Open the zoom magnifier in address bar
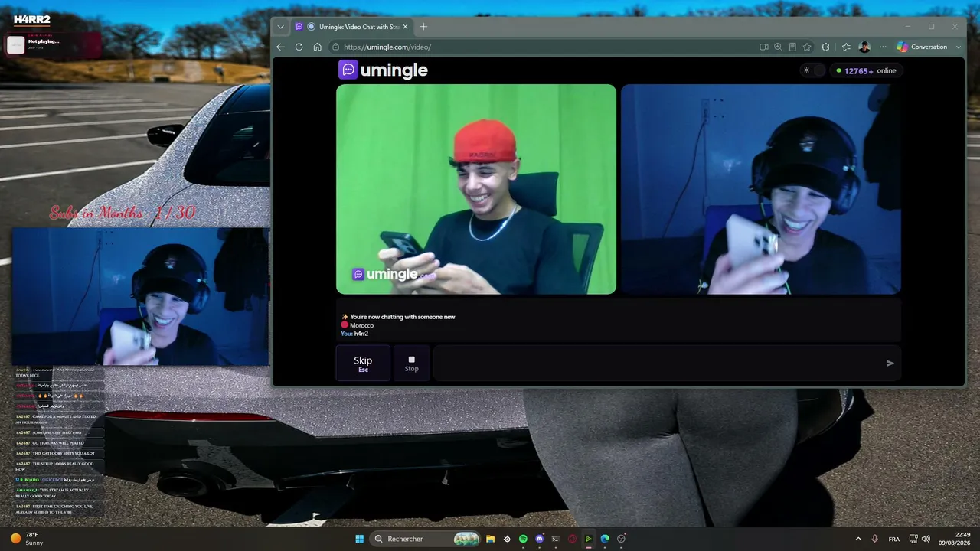This screenshot has height=551, width=980. [778, 47]
